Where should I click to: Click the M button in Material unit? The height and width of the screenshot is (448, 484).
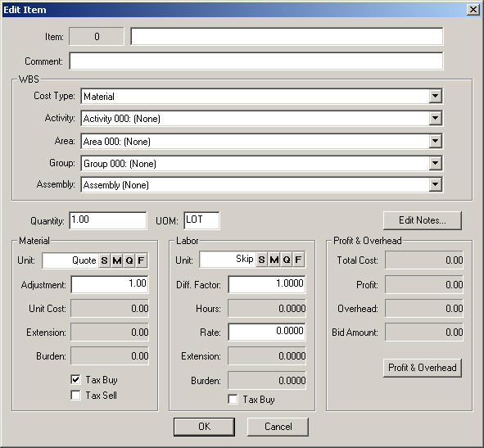tap(116, 260)
